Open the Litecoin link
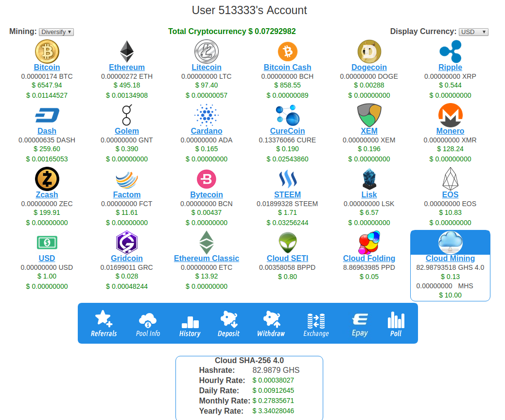 207,67
